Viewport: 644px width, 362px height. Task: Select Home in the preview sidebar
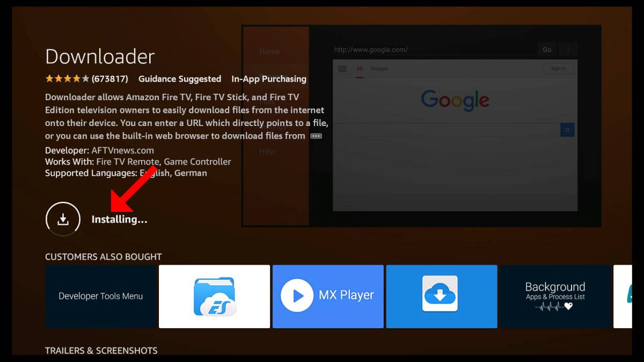coord(269,51)
